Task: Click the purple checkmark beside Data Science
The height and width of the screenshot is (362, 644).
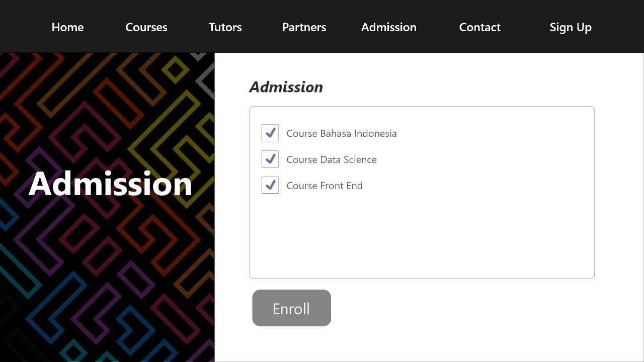Action: (x=271, y=159)
